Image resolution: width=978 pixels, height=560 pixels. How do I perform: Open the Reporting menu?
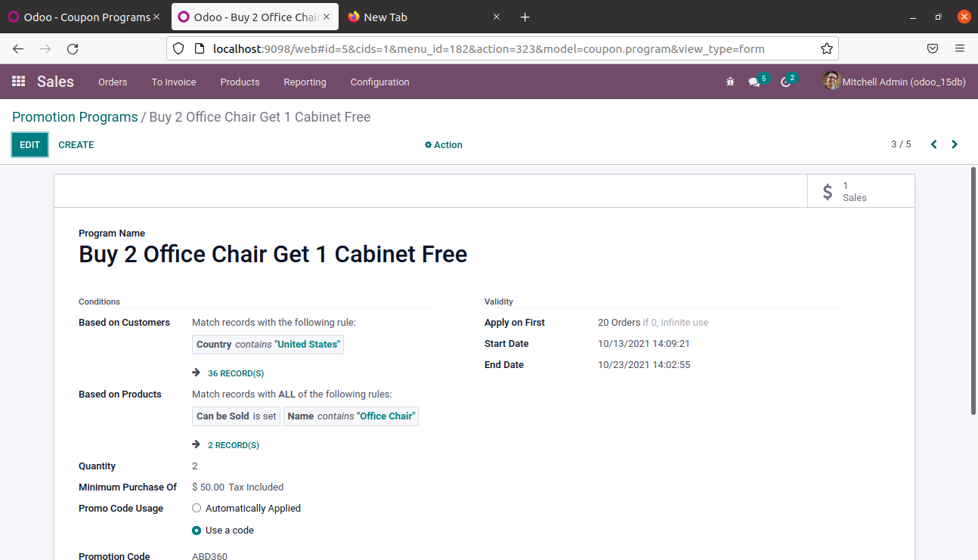point(305,82)
